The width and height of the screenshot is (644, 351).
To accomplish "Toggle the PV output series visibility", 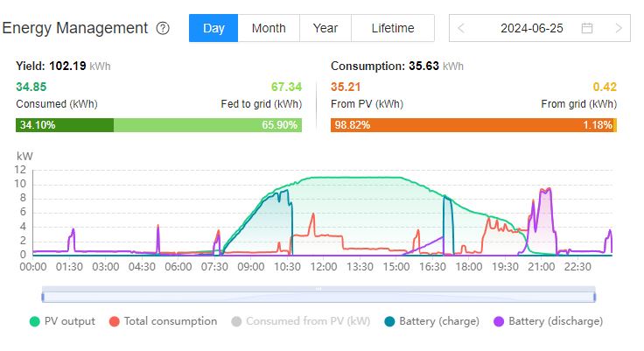I will (69, 321).
